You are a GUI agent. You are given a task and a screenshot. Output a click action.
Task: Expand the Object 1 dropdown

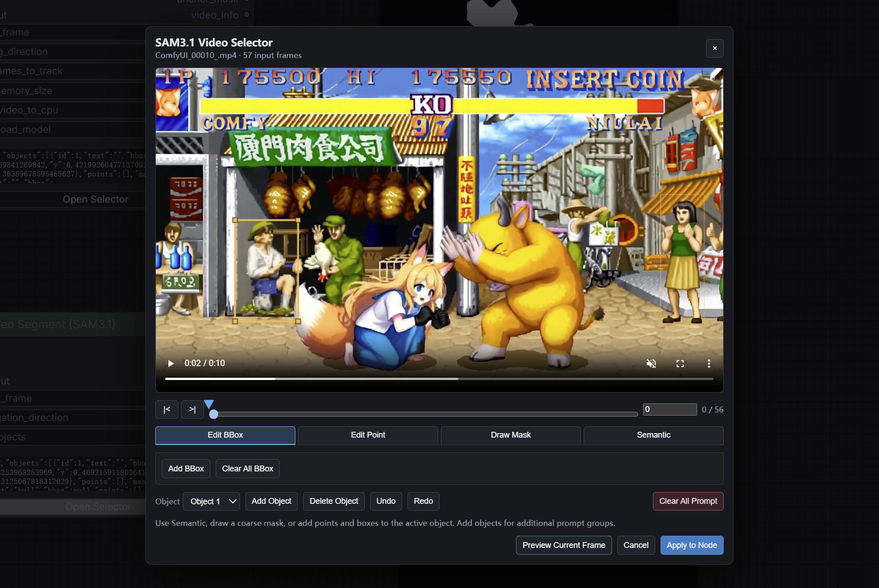click(x=211, y=501)
